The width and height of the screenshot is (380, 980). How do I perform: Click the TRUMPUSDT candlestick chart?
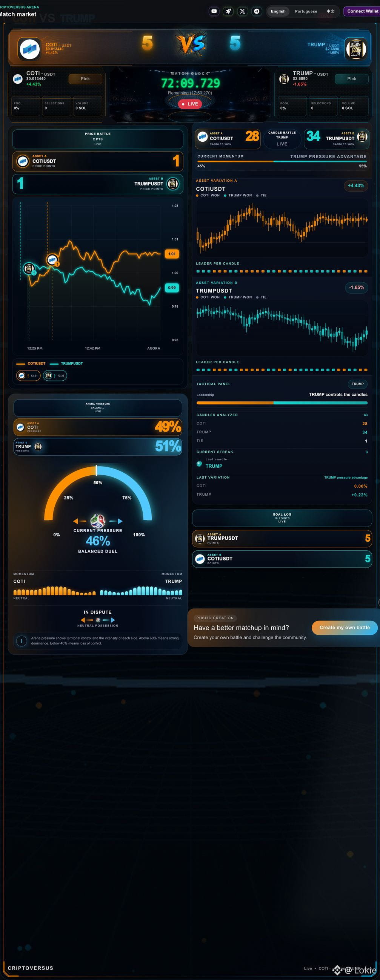[282, 328]
